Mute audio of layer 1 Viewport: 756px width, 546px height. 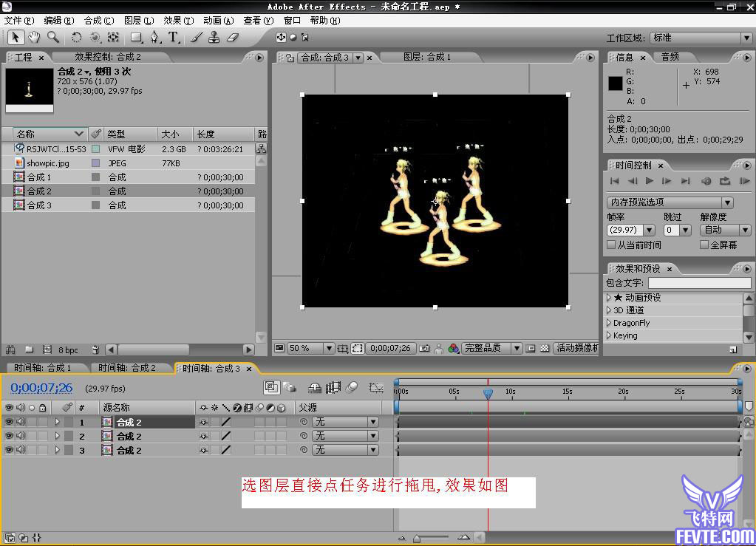point(20,422)
